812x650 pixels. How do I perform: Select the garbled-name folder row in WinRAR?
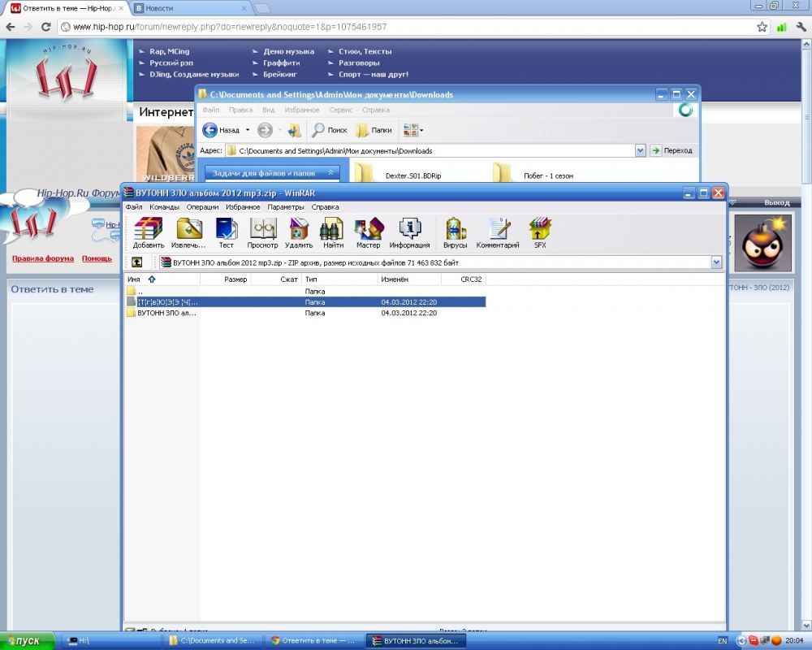[x=305, y=301]
